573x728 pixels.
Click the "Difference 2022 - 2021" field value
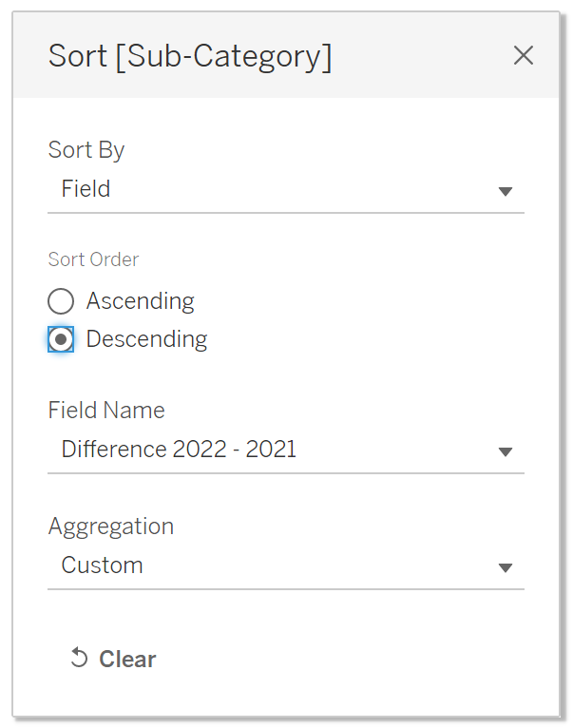pos(179,450)
